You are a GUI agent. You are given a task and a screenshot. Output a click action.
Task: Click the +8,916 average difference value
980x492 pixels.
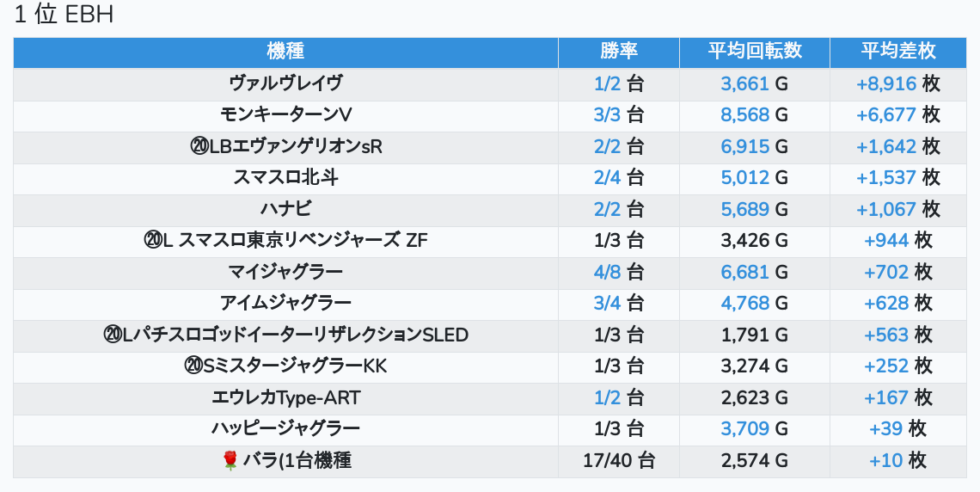[886, 83]
